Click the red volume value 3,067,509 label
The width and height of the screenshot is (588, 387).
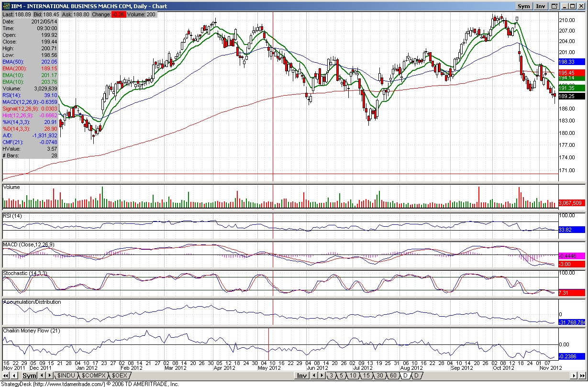[x=572, y=203]
